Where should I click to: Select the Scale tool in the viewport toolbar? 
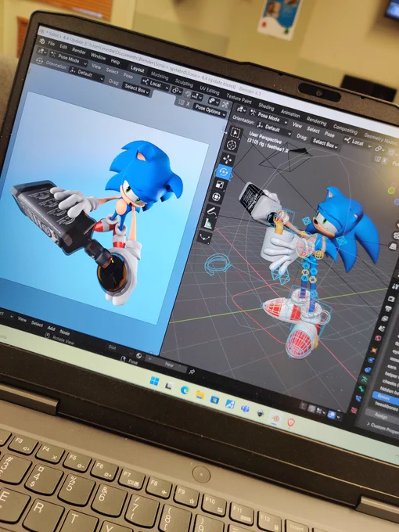pyautogui.click(x=220, y=185)
